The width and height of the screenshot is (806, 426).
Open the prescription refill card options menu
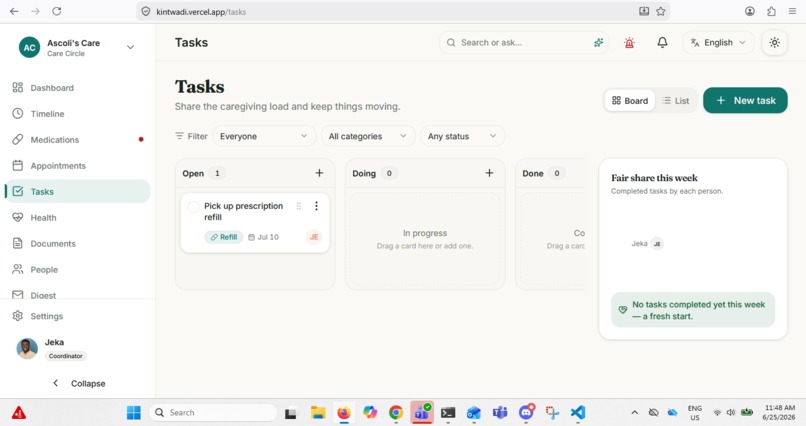point(316,206)
